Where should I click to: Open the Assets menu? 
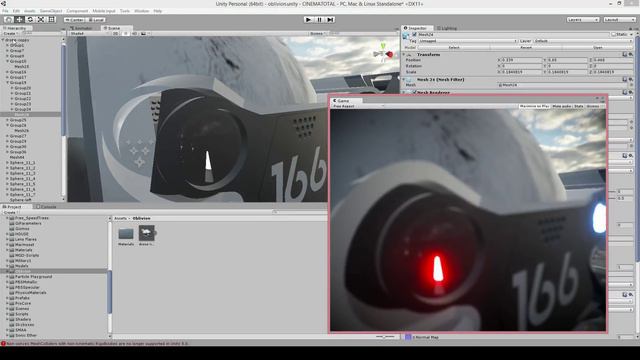point(30,11)
